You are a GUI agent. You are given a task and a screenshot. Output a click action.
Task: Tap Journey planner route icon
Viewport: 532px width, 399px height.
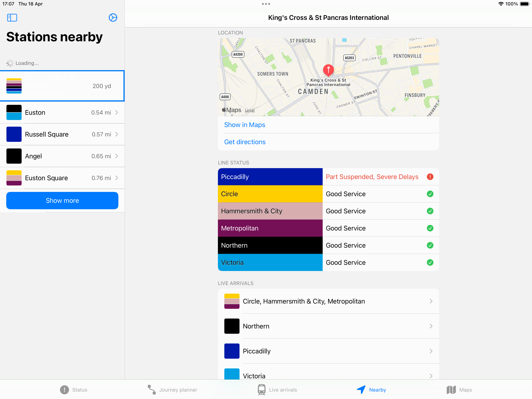click(151, 390)
